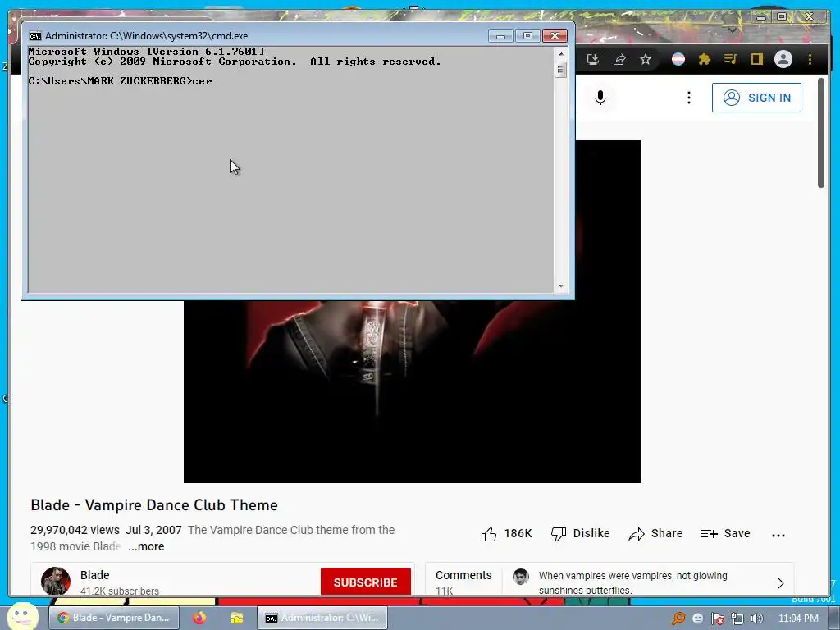Viewport: 840px width, 630px height.
Task: Subscribe to the Blade channel
Action: pos(365,582)
